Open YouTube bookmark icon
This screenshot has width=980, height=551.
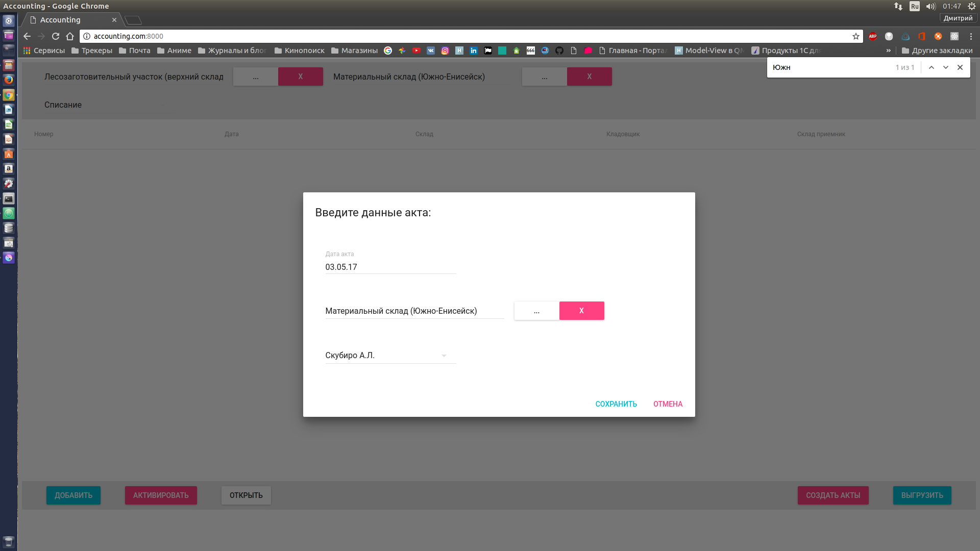(416, 51)
